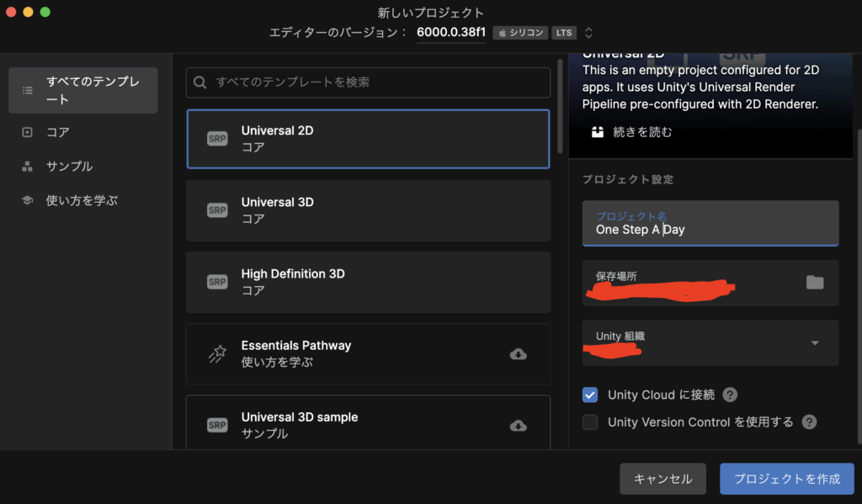862x504 pixels.
Task: Uncheck Unity Cloud に接続 checkbox
Action: tap(590, 395)
